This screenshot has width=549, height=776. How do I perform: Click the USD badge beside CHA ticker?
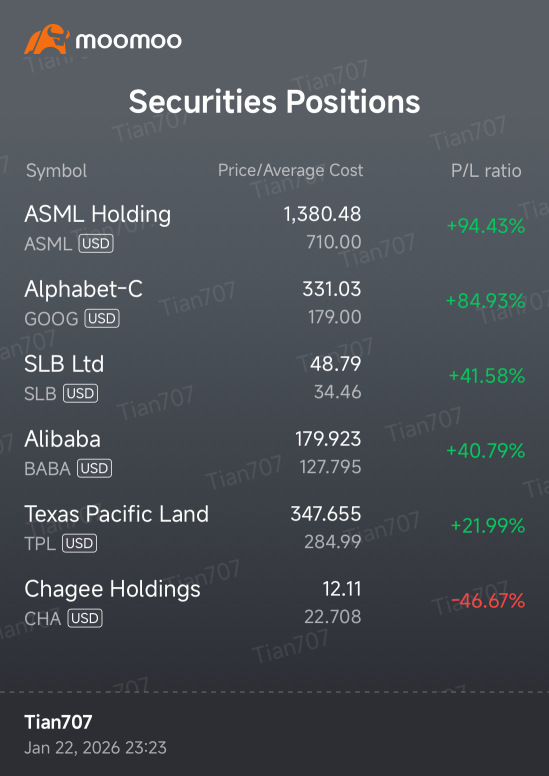[x=85, y=619]
